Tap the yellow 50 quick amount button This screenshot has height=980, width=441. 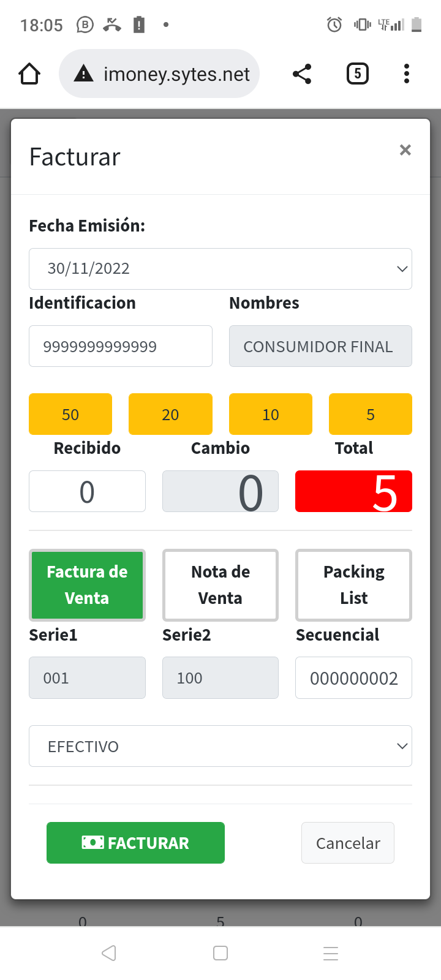[70, 414]
